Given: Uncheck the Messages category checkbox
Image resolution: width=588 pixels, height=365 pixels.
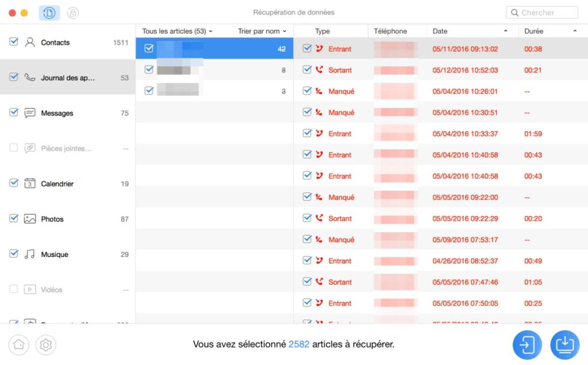Looking at the screenshot, I should tap(14, 112).
